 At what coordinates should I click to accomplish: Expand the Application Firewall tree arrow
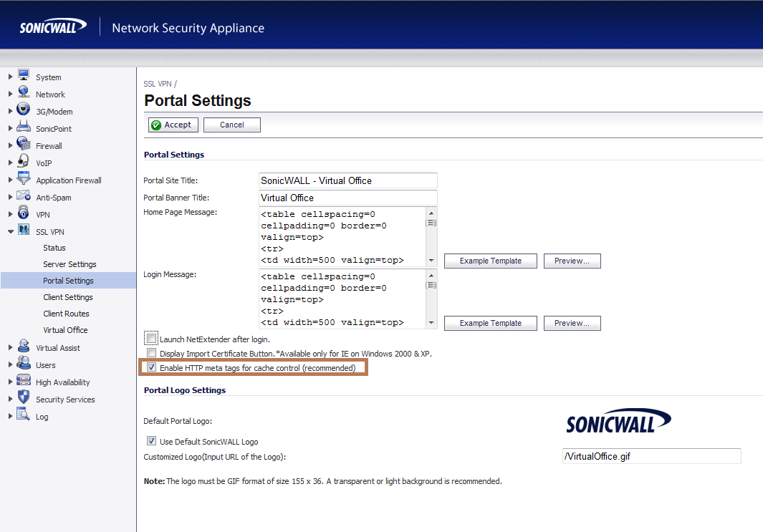click(10, 180)
